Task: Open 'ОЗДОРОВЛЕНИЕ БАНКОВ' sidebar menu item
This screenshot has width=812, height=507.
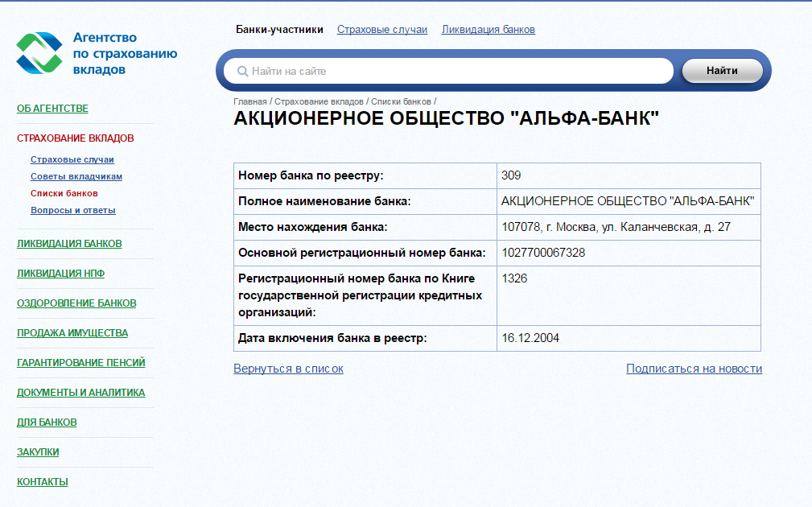Action: (x=76, y=303)
